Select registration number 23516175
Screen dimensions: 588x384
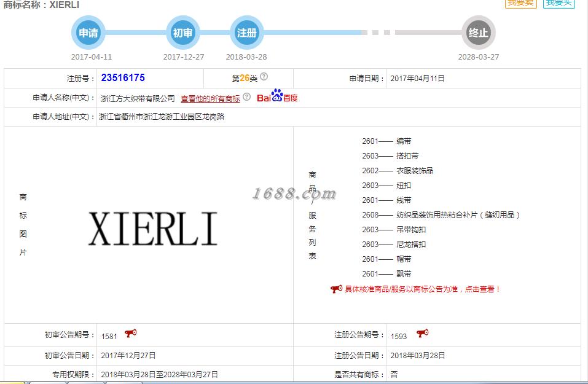123,78
